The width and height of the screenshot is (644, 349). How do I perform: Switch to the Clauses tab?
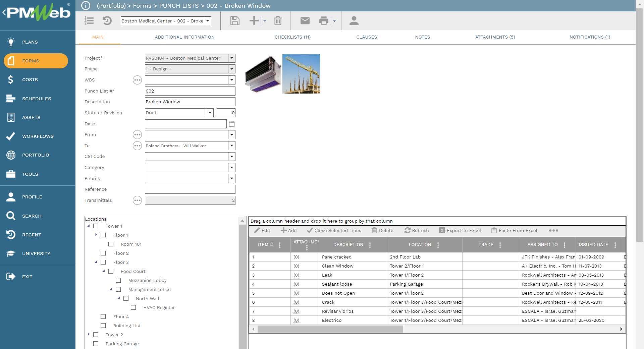pos(367,37)
